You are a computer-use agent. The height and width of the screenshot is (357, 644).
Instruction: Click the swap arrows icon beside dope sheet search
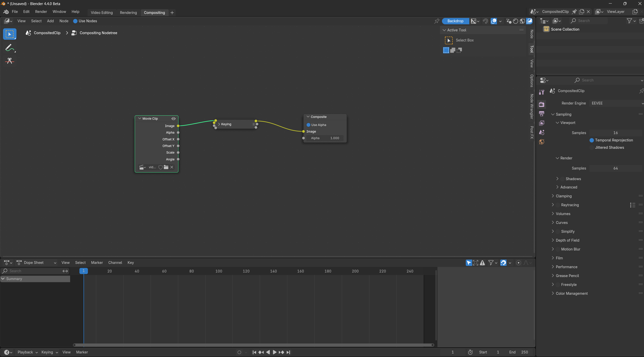click(65, 271)
